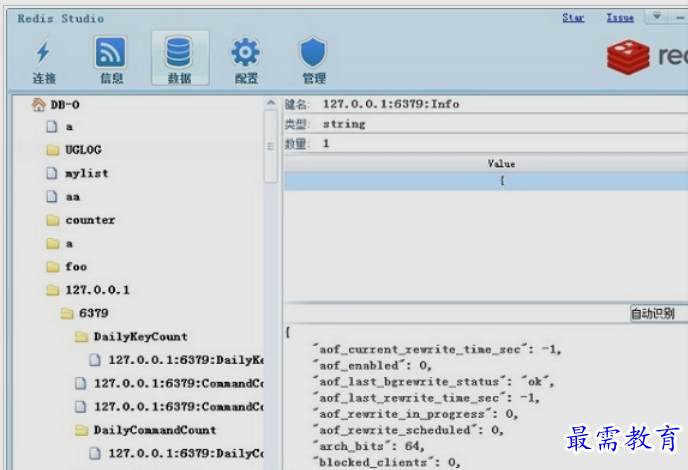Viewport: 688px width, 470px height.
Task: Click the folder icon beside counter
Action: pos(53,220)
